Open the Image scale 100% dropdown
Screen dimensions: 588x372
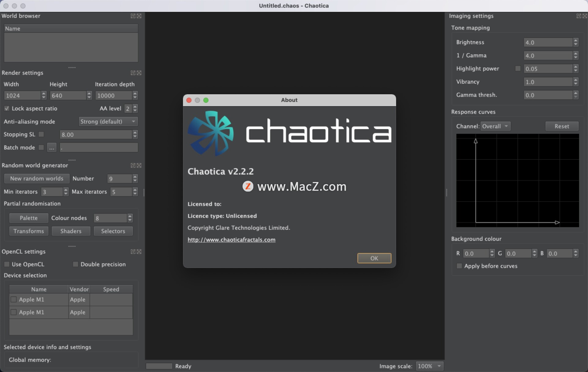(430, 366)
